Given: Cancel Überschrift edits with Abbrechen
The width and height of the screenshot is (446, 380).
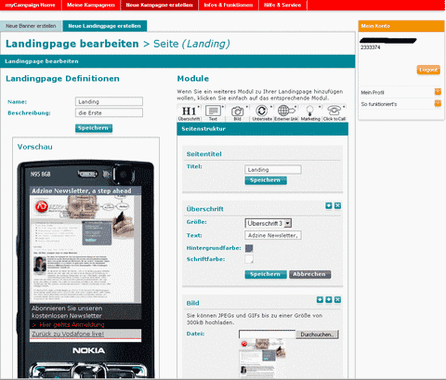Looking at the screenshot, I should (x=310, y=274).
